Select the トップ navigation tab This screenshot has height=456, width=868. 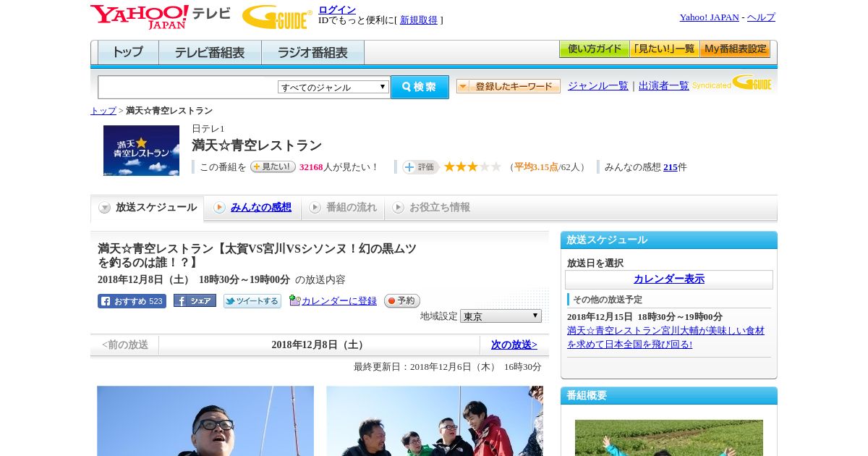128,53
